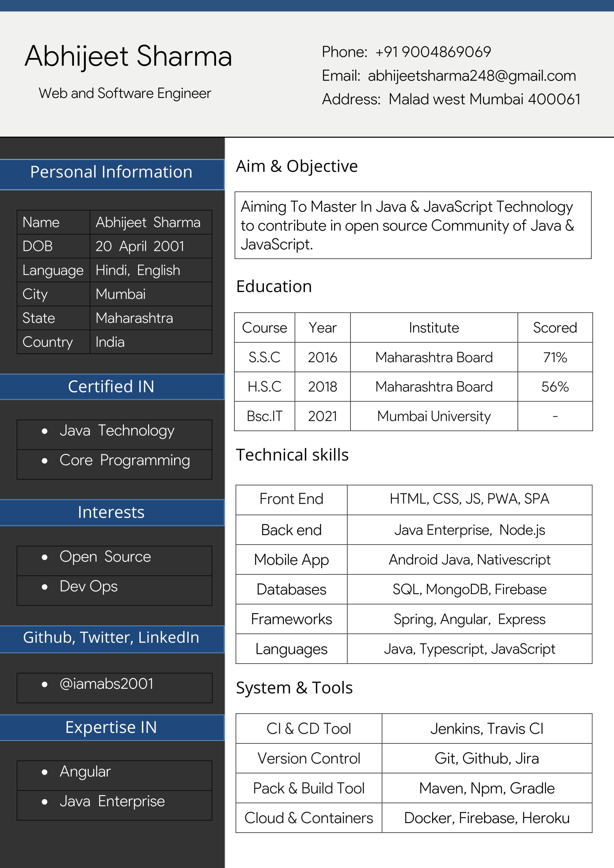Screen dimensions: 614x868
Task: Select the 'H.S.C' course cell
Action: pos(264,387)
